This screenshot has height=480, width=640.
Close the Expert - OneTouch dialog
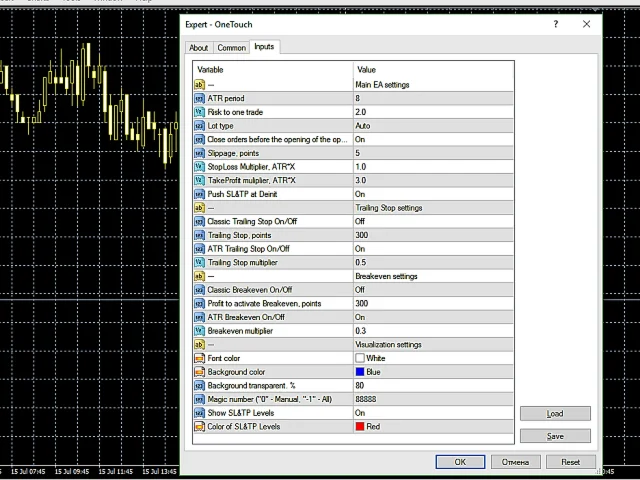[x=586, y=24]
